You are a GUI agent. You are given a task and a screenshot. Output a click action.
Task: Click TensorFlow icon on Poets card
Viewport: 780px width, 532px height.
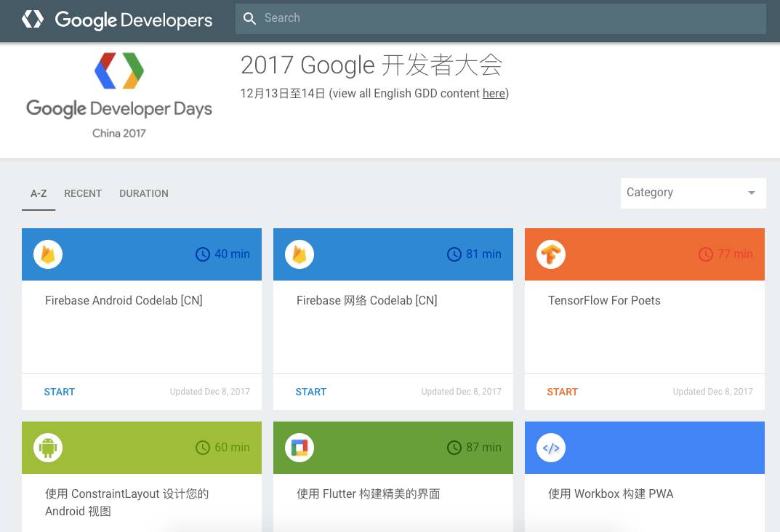[551, 254]
